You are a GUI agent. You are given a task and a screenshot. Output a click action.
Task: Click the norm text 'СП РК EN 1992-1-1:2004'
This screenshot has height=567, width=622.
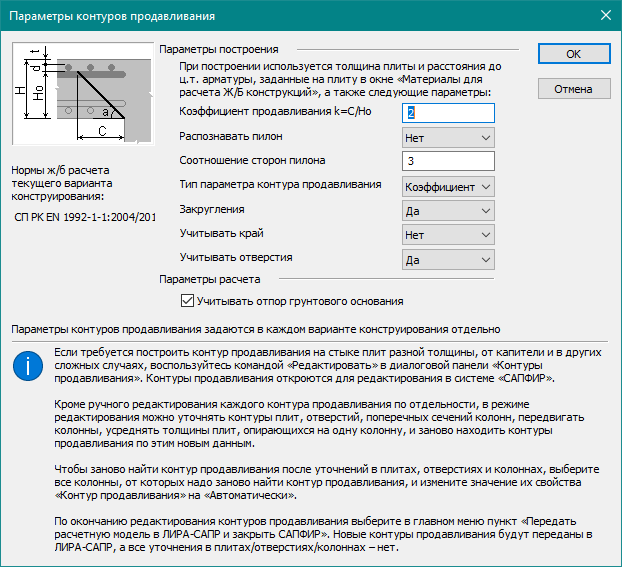pos(85,216)
